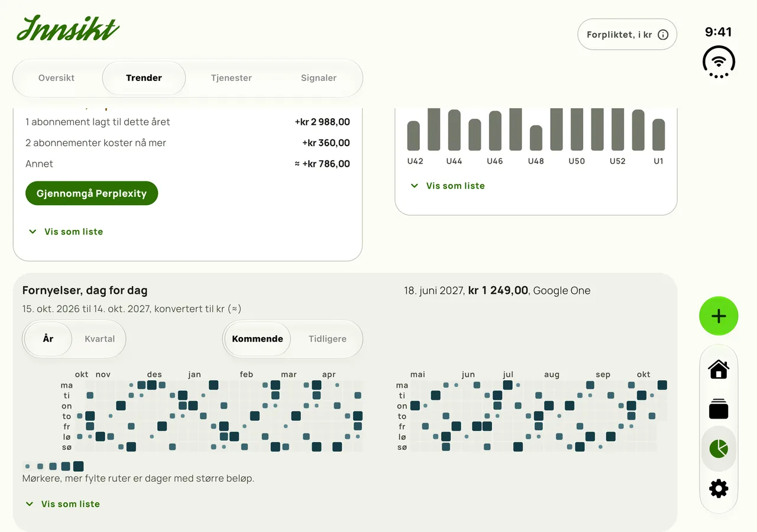Click the U1 bar in the weekly chart
This screenshot has width=757, height=532.
(x=659, y=135)
